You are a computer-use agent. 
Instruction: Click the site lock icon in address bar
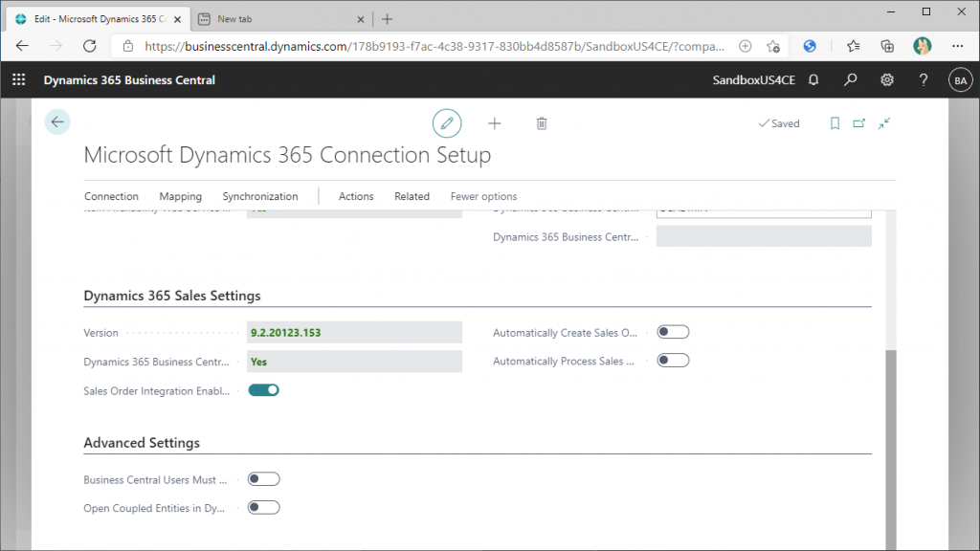(128, 46)
